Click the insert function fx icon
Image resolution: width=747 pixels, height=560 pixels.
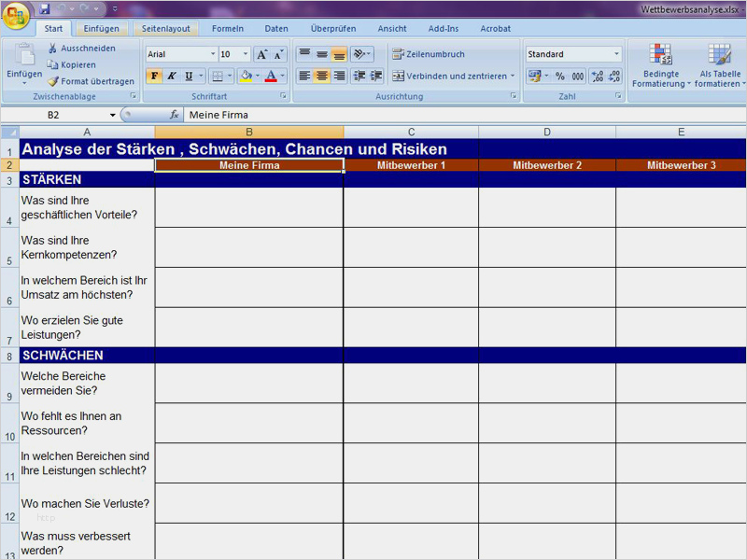(x=174, y=115)
